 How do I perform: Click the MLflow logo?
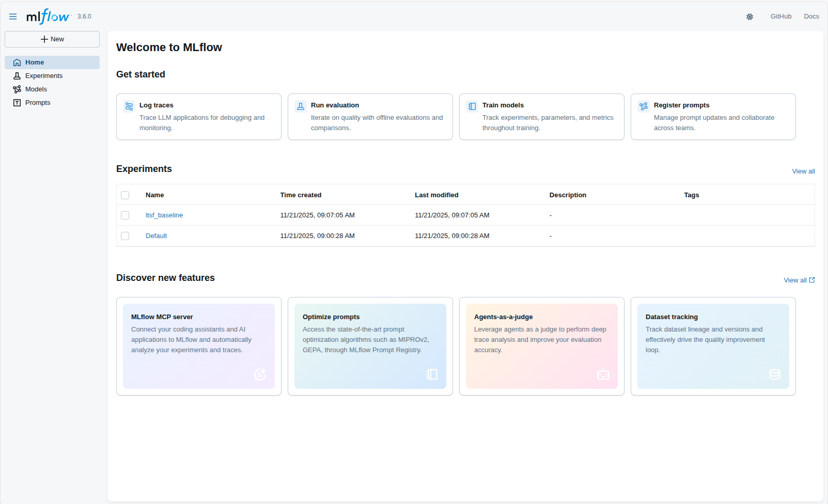47,16
